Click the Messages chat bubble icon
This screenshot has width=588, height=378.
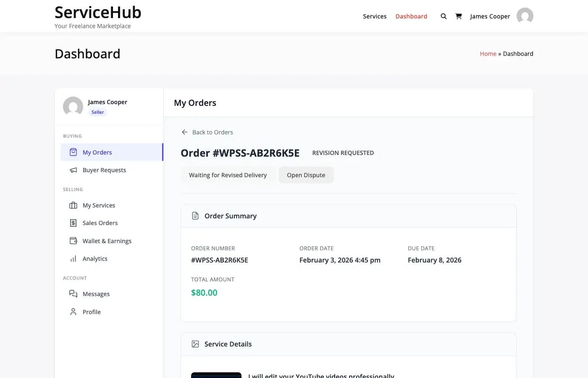pyautogui.click(x=73, y=294)
